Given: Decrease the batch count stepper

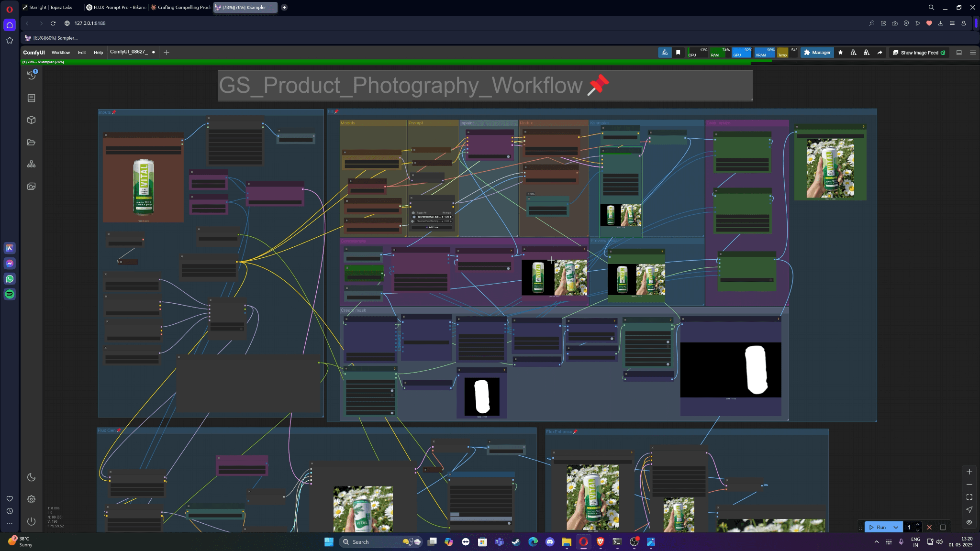Looking at the screenshot, I should pyautogui.click(x=917, y=530).
